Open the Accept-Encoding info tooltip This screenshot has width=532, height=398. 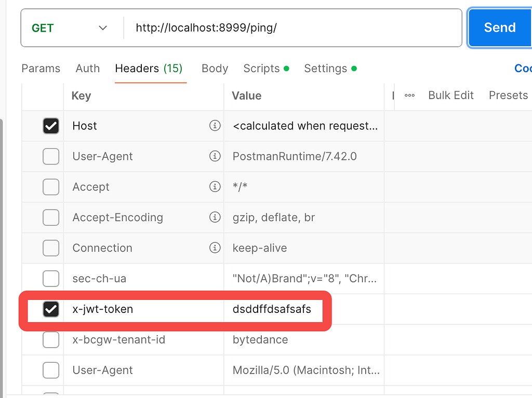tap(215, 217)
